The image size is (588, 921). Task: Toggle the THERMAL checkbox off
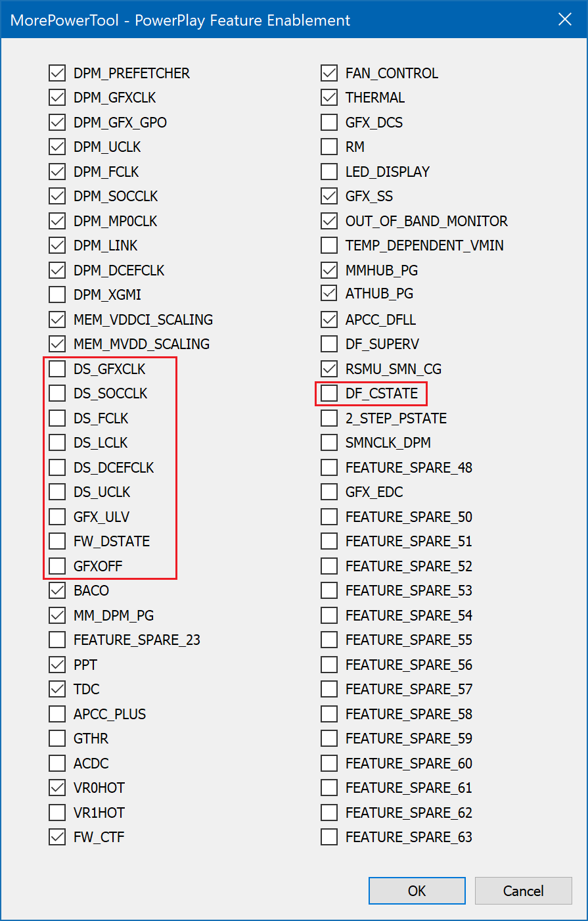pos(329,97)
